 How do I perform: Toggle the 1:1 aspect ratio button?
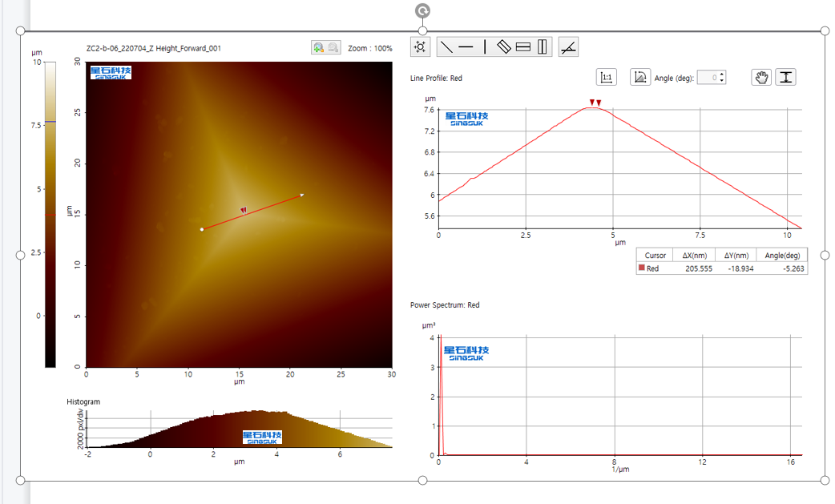tap(607, 78)
